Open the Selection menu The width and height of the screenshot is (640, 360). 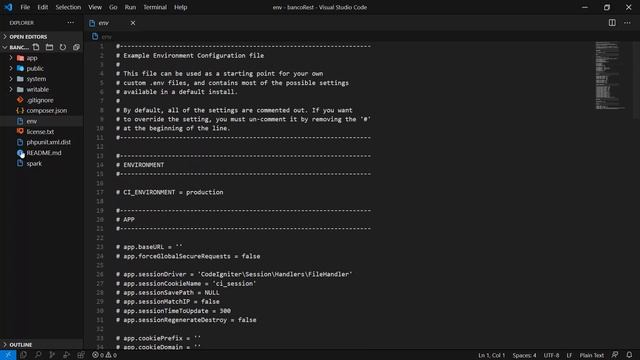[68, 7]
